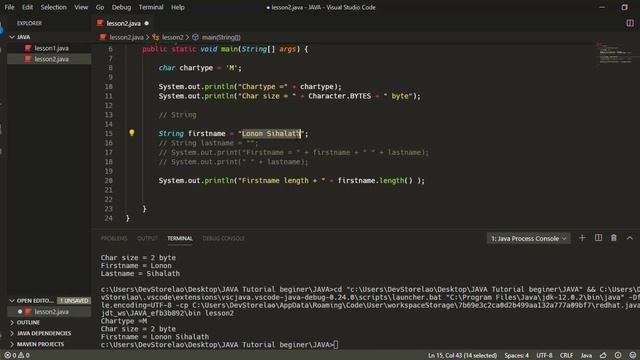Open the File menu
Image resolution: width=640 pixels, height=360 pixels.
point(9,7)
